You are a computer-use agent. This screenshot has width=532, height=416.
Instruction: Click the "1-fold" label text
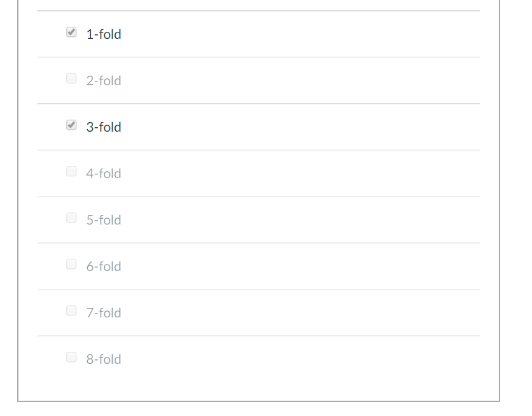(x=104, y=34)
